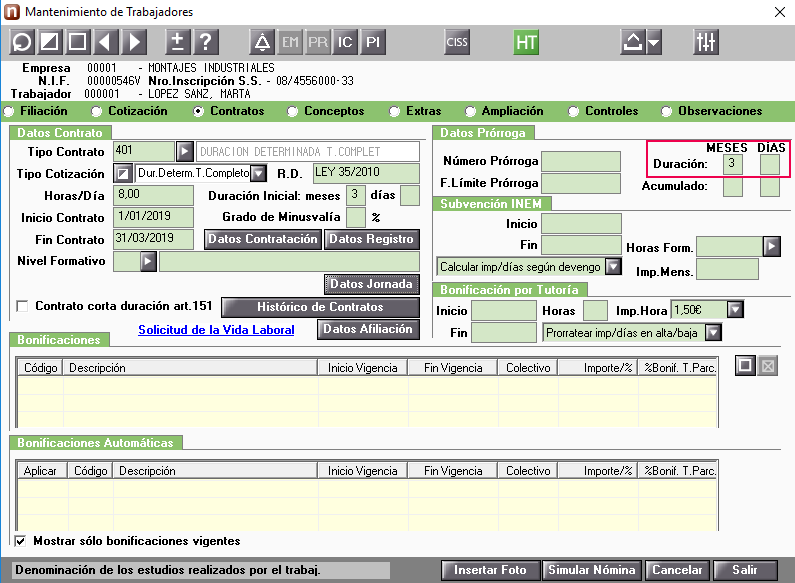Click the Simular Nómina button
This screenshot has height=583, width=795.
point(592,570)
